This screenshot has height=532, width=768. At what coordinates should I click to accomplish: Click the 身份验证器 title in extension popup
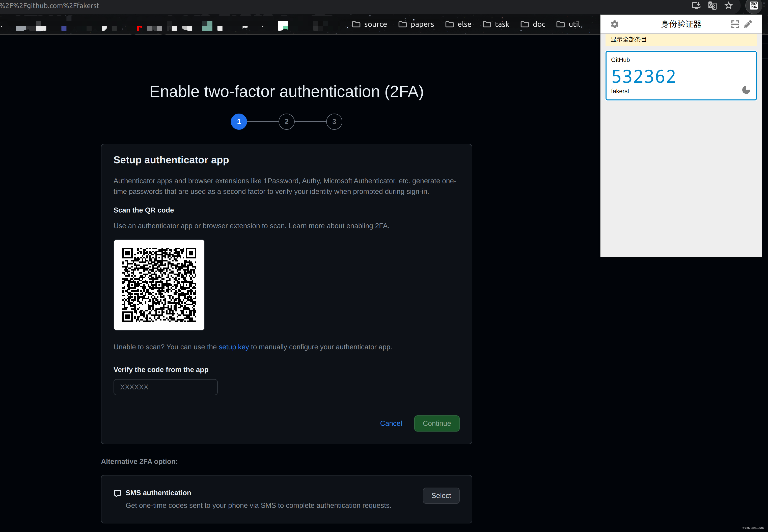click(x=681, y=24)
